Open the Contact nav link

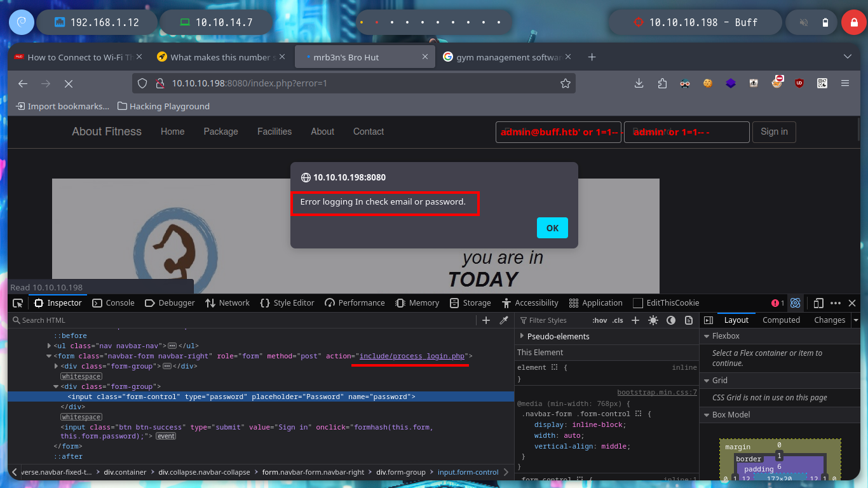click(x=369, y=132)
